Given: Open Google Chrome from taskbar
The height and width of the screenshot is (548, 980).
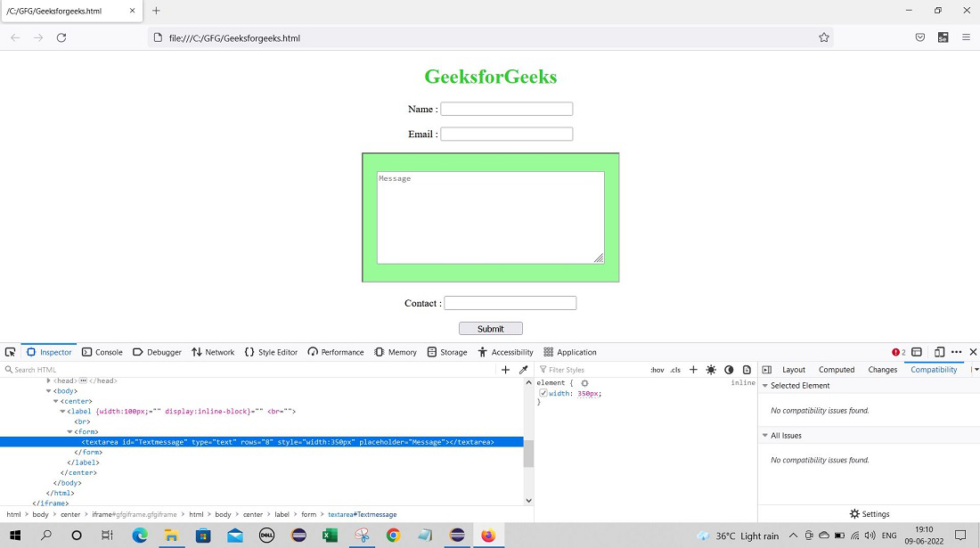Looking at the screenshot, I should pos(393,536).
